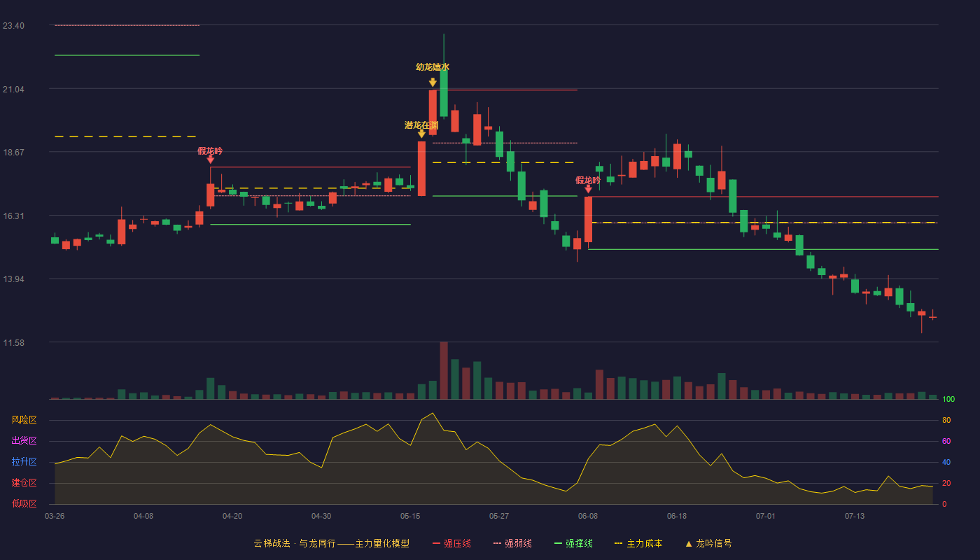The height and width of the screenshot is (560, 980).
Task: Click the 05-27 date label
Action: click(499, 516)
